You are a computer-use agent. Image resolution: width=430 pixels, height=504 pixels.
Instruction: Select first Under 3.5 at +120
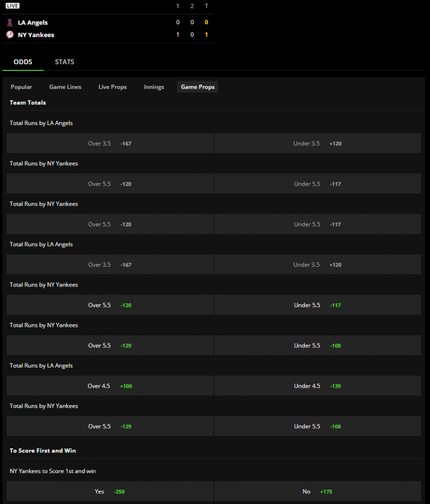coord(317,143)
